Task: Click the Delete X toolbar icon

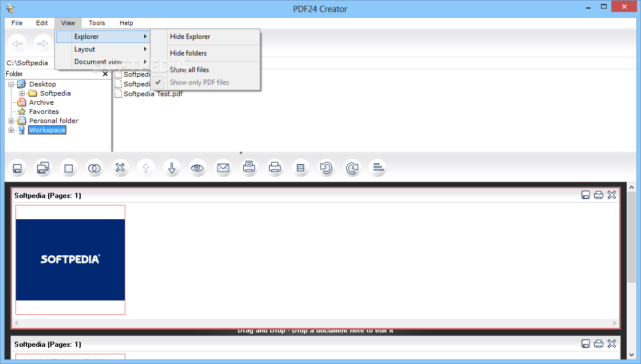Action: click(120, 168)
